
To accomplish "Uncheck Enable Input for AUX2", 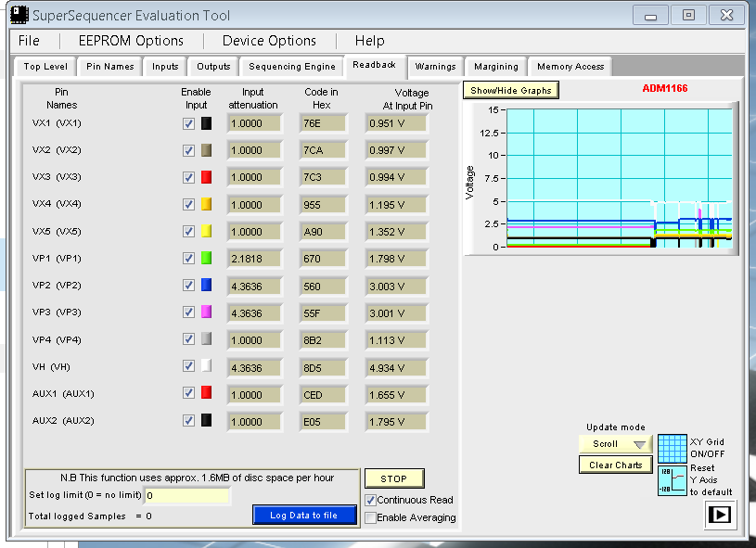I will coord(188,421).
